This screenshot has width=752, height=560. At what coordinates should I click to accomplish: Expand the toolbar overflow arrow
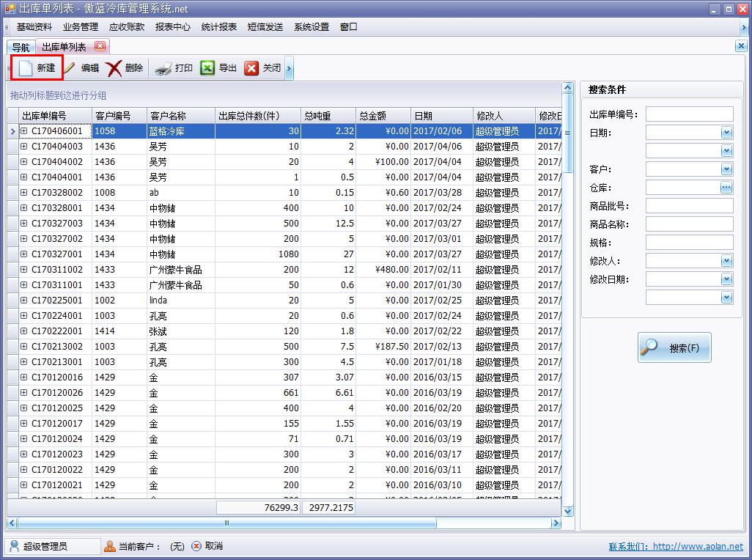click(290, 68)
